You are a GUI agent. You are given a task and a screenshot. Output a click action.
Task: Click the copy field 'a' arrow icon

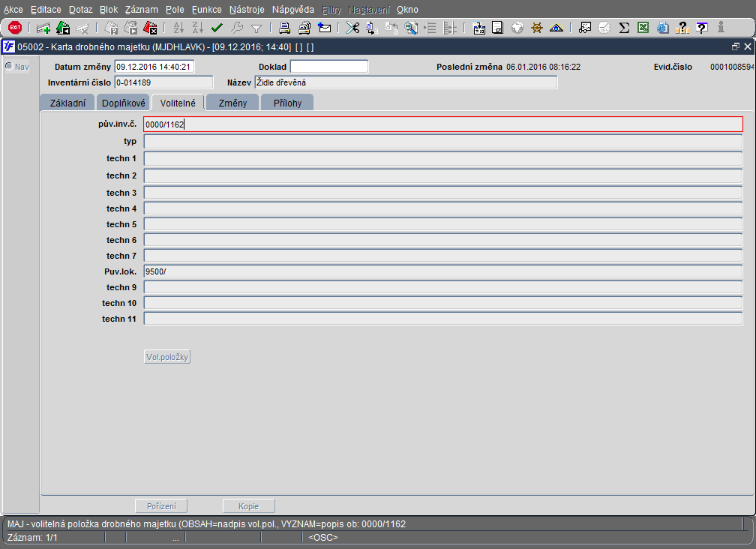pyautogui.click(x=372, y=28)
